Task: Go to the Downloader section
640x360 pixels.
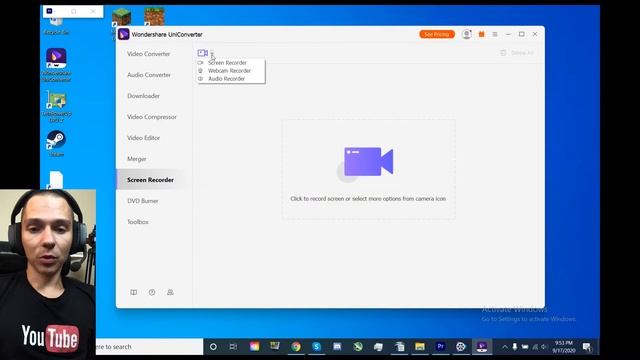Action: 143,96
